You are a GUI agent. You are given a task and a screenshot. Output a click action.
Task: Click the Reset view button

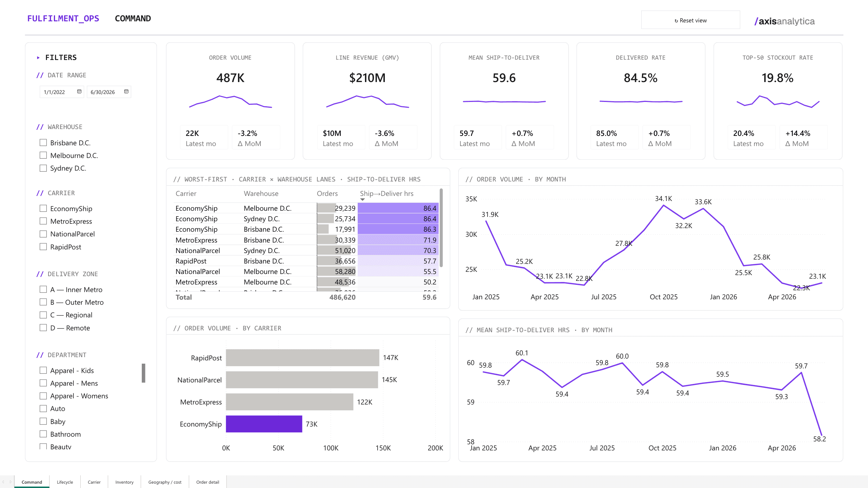(690, 20)
